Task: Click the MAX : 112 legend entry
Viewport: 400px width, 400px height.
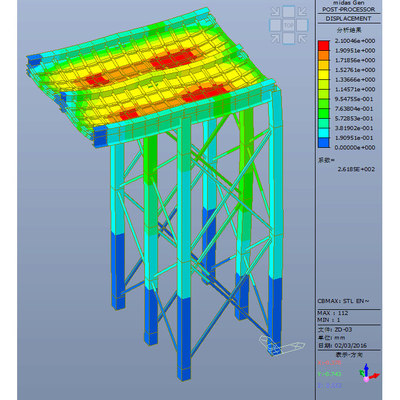Action: pyautogui.click(x=333, y=313)
